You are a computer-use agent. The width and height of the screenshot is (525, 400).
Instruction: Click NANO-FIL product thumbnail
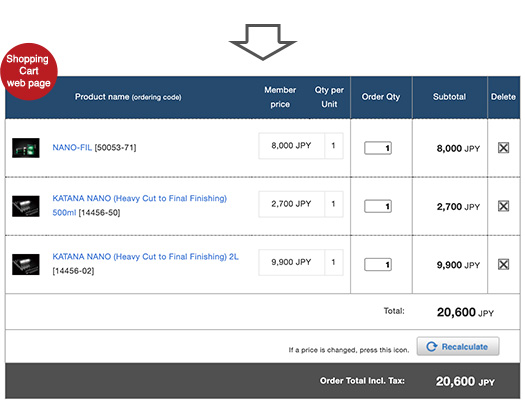tap(26, 148)
